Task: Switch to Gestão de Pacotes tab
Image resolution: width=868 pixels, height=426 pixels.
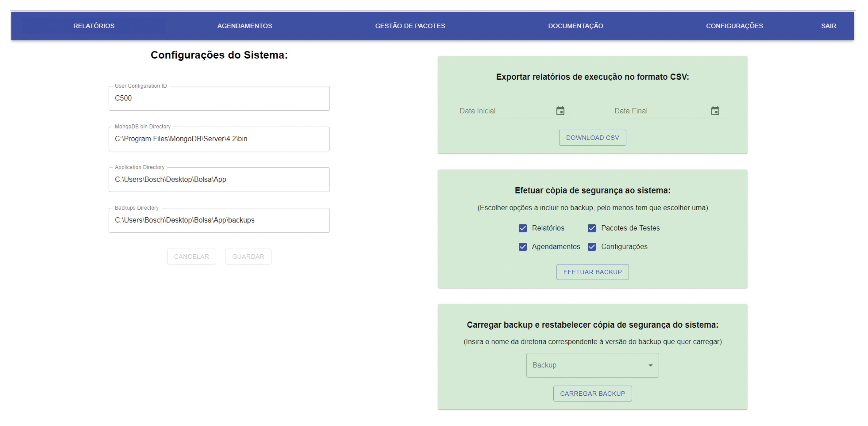Action: [410, 26]
